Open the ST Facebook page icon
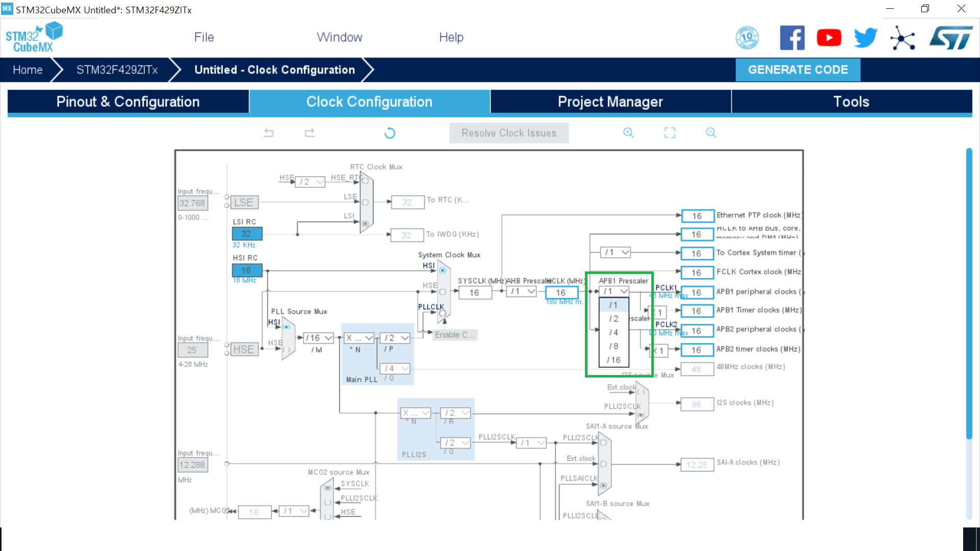Image resolution: width=980 pixels, height=551 pixels. tap(792, 38)
